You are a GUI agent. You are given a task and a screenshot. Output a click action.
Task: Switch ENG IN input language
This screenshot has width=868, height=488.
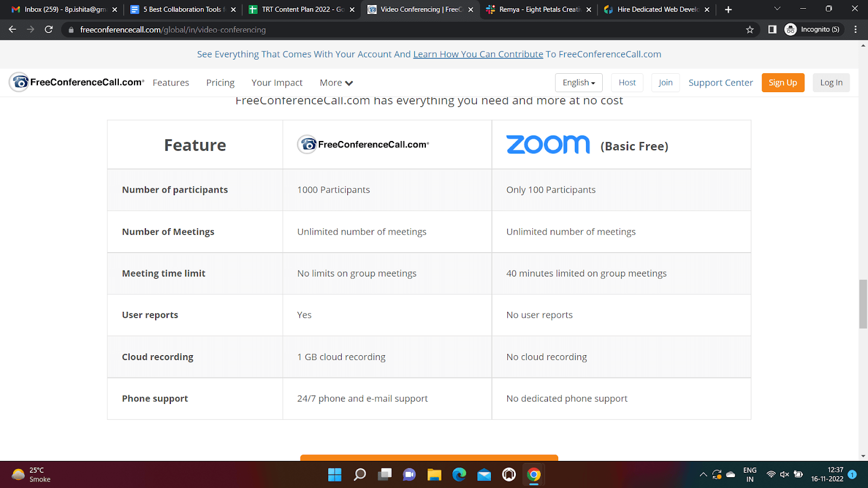point(750,474)
